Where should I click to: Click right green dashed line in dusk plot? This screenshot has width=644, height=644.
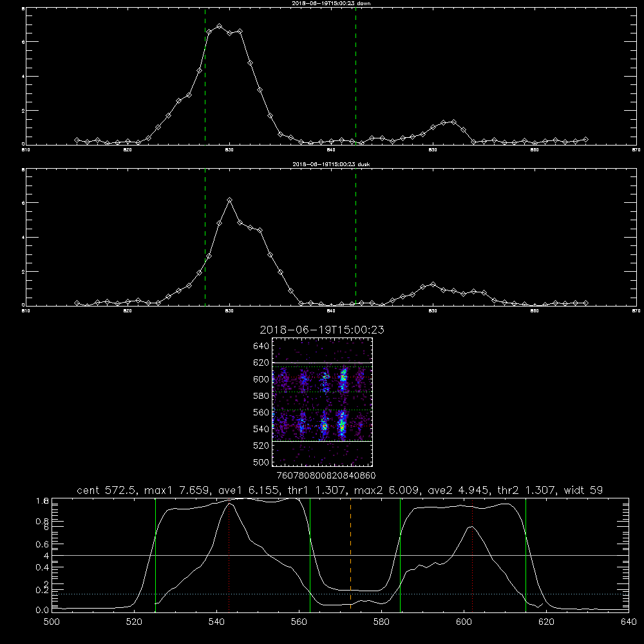coord(355,238)
